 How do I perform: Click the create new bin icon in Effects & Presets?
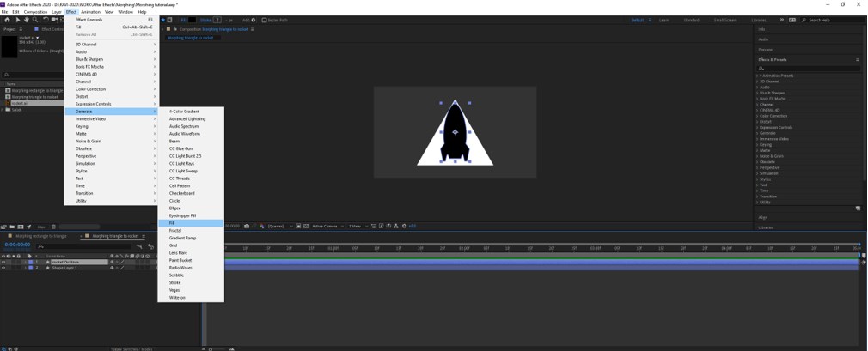858,209
